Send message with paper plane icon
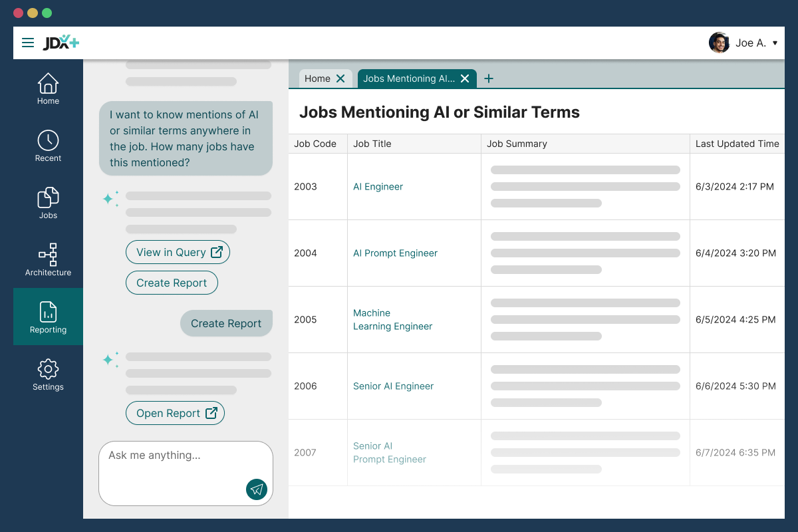The height and width of the screenshot is (532, 798). click(x=257, y=489)
